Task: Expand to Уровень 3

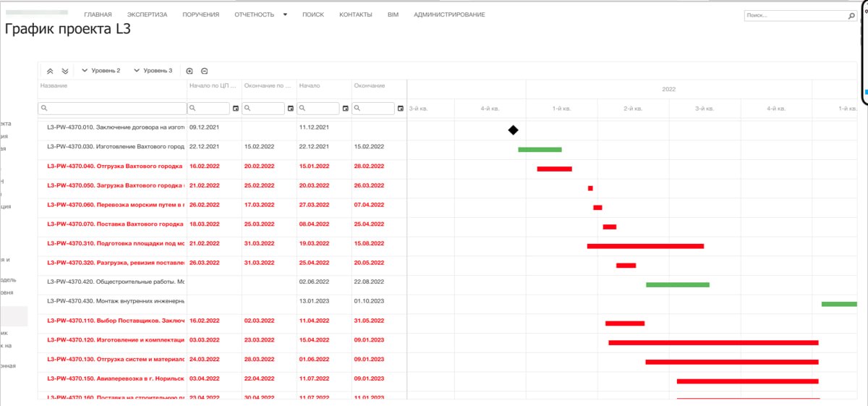Action: click(153, 71)
